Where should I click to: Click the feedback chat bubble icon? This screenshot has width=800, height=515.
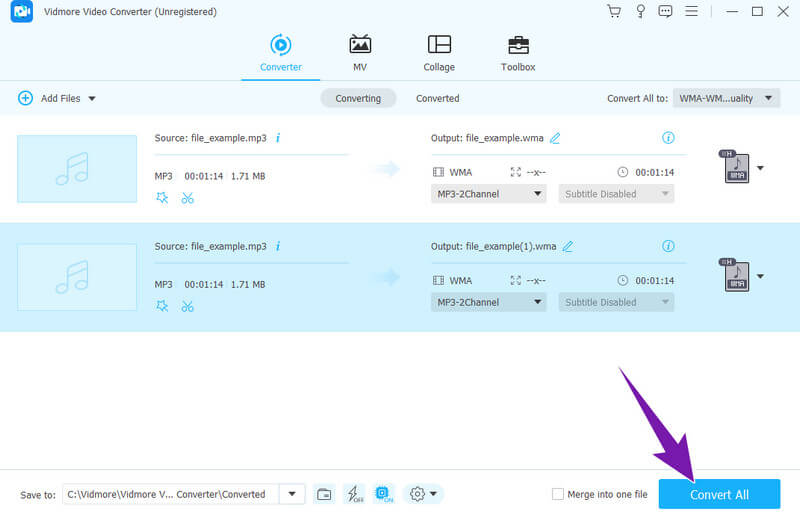[666, 11]
